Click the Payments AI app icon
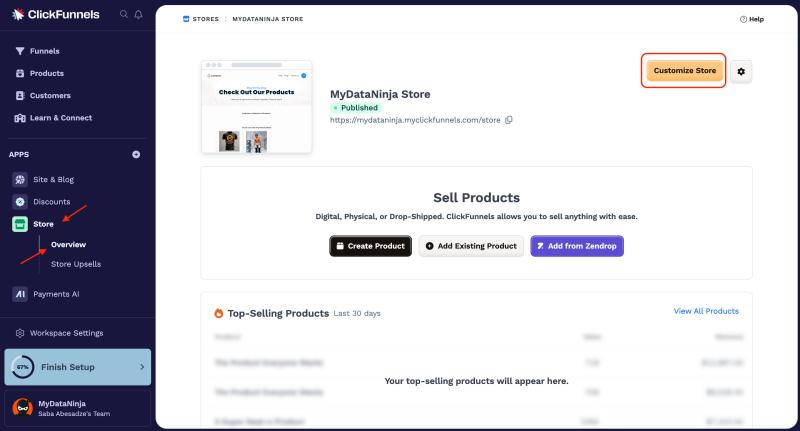Image resolution: width=800 pixels, height=431 pixels. pos(20,294)
